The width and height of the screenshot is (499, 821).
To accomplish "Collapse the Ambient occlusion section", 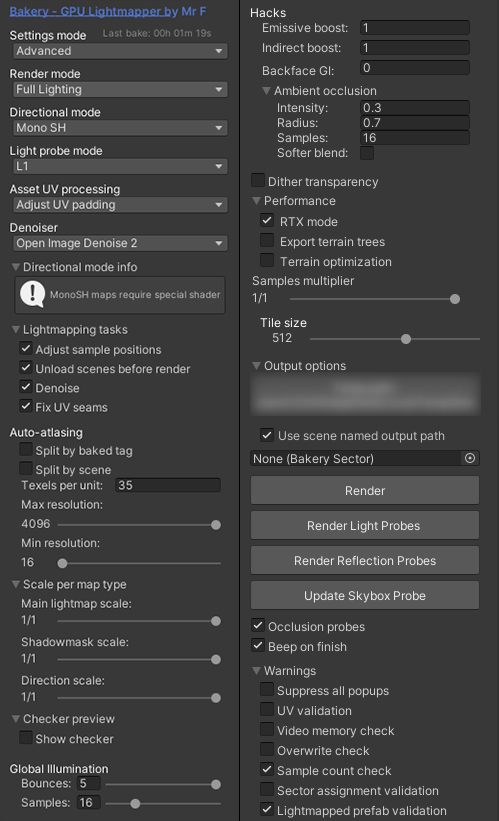I will click(x=267, y=91).
